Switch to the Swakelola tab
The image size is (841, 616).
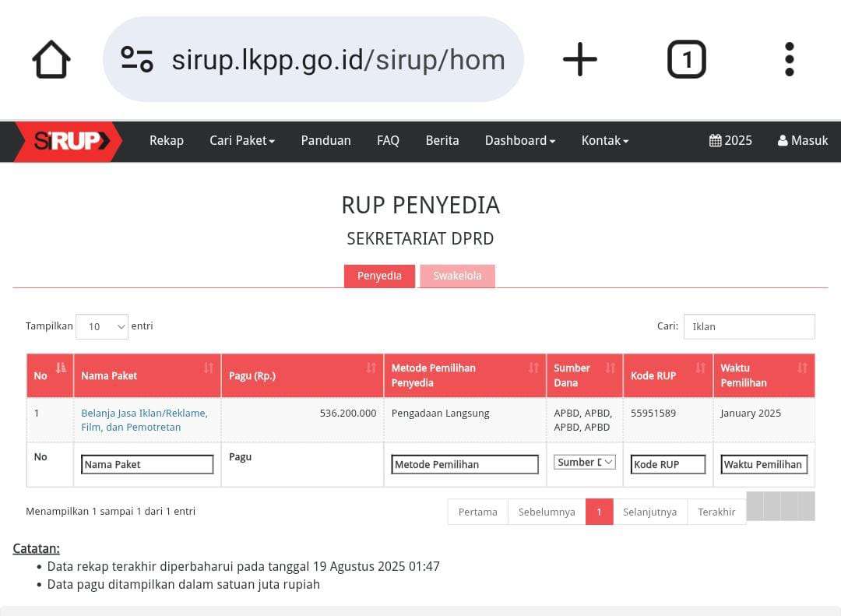pos(457,276)
